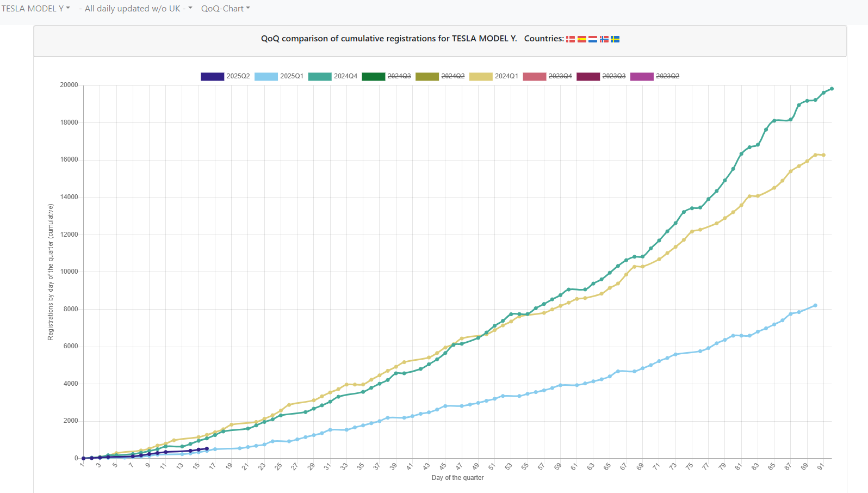Click the 'Day of the quarter' axis title
Viewport: 868px width, 493px height.
click(x=457, y=478)
